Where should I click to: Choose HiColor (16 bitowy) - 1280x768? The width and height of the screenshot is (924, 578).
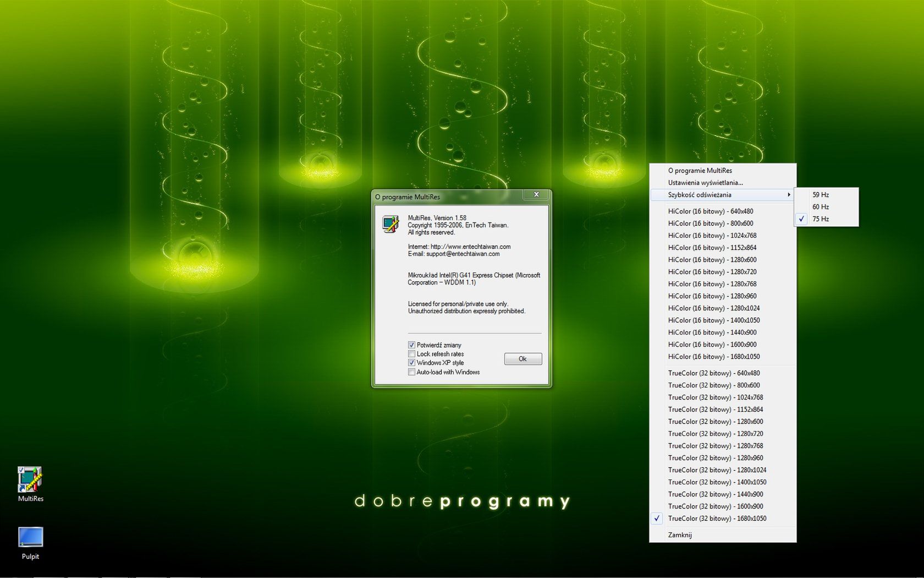point(723,284)
